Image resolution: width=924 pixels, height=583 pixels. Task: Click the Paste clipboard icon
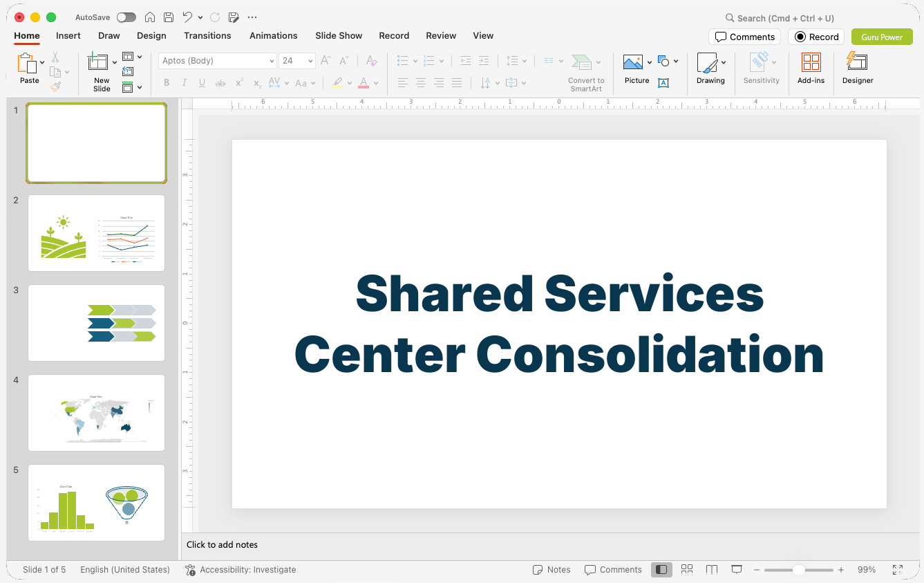[x=27, y=64]
